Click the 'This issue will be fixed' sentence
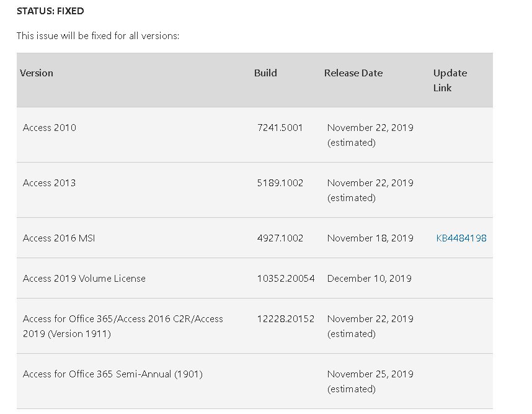Screen dimensions: 532x414 click(x=98, y=36)
